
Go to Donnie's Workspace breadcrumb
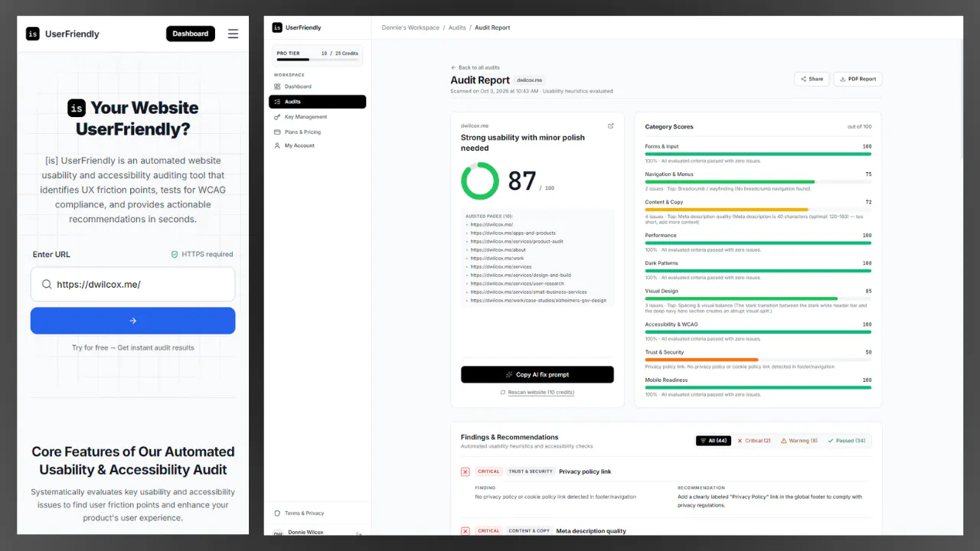click(x=410, y=28)
